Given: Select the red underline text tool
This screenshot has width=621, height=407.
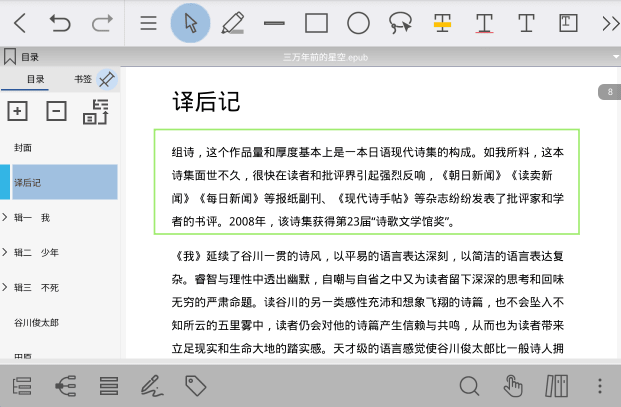Looking at the screenshot, I should point(484,23).
